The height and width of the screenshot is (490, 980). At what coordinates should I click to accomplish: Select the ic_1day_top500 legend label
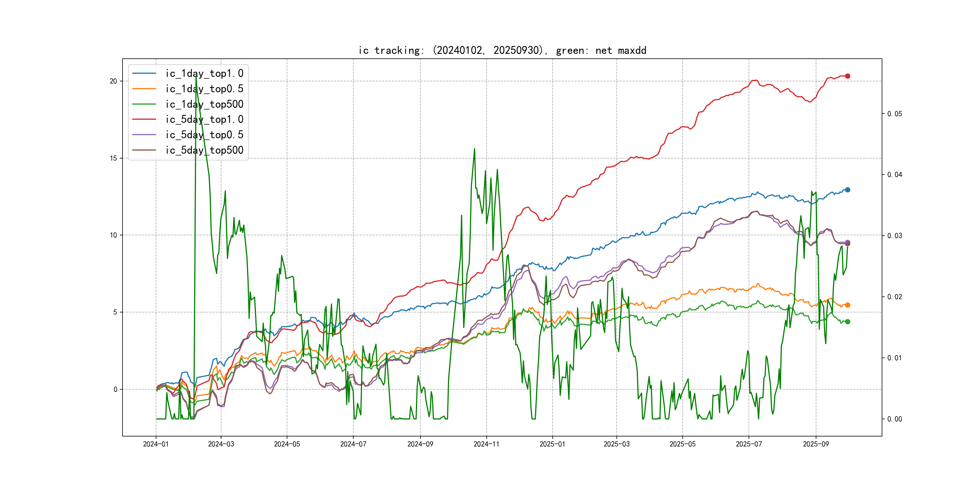point(204,104)
